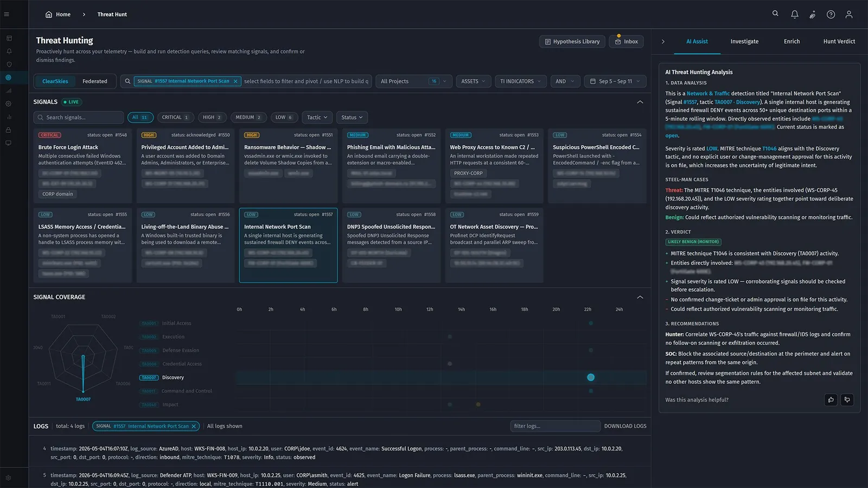This screenshot has height=488, width=868.
Task: Give thumbs down to the AI analysis
Action: click(x=847, y=400)
